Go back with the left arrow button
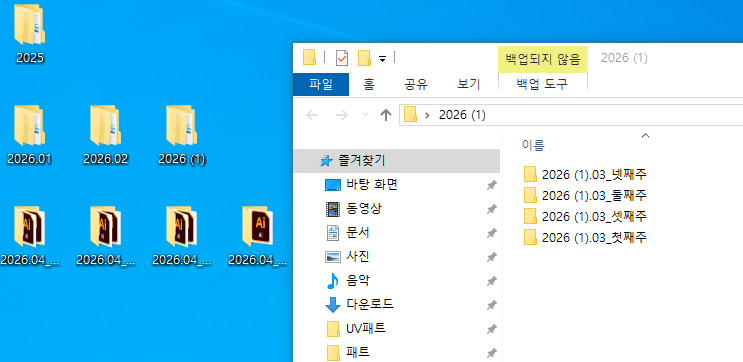Image resolution: width=743 pixels, height=362 pixels. [312, 115]
